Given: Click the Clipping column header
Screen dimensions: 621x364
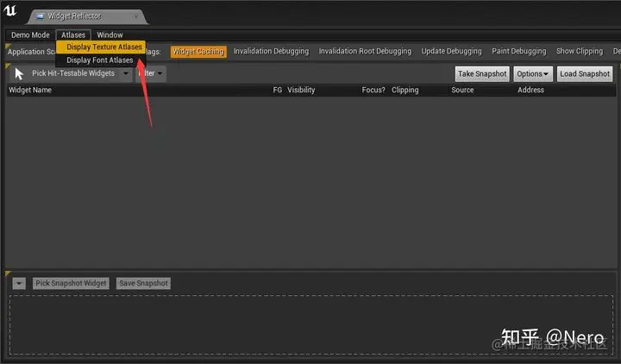Looking at the screenshot, I should click(405, 90).
